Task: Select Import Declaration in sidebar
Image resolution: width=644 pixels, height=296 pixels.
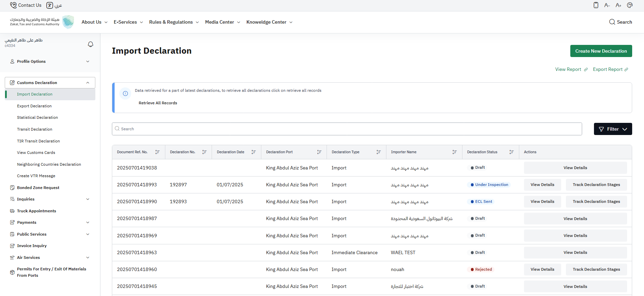Action: click(x=50, y=94)
